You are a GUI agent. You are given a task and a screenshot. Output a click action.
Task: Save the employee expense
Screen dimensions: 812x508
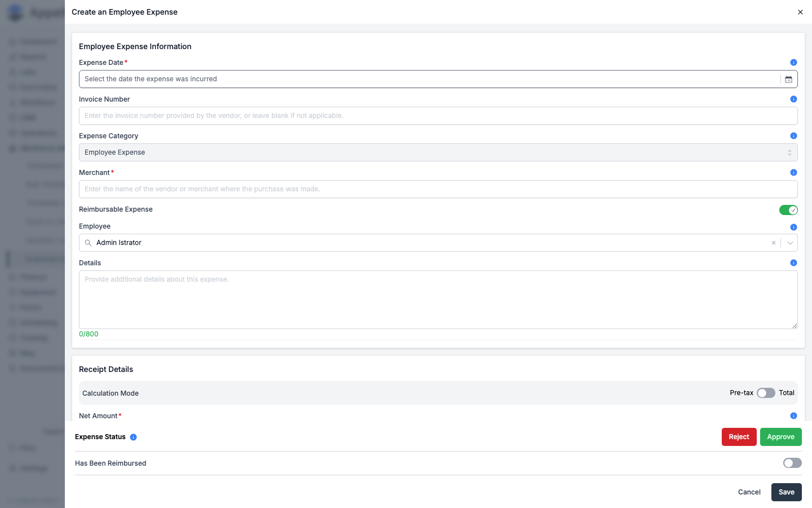[x=786, y=492]
